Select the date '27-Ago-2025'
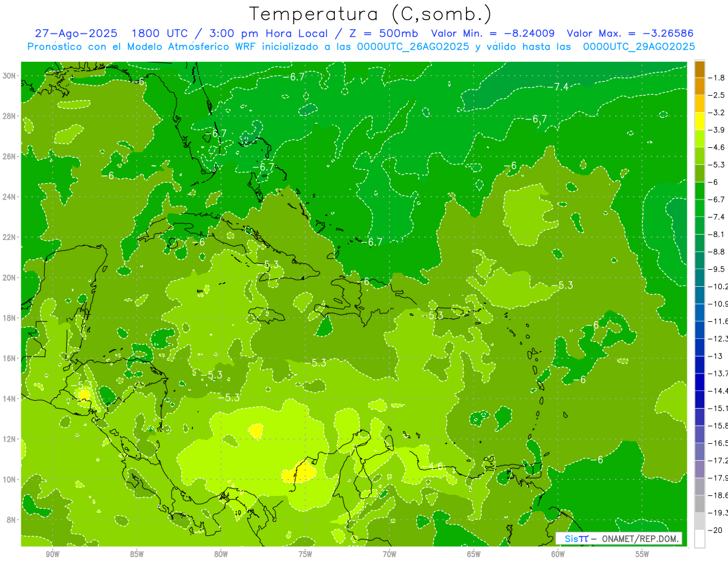This screenshot has height=562, width=728. (x=75, y=33)
